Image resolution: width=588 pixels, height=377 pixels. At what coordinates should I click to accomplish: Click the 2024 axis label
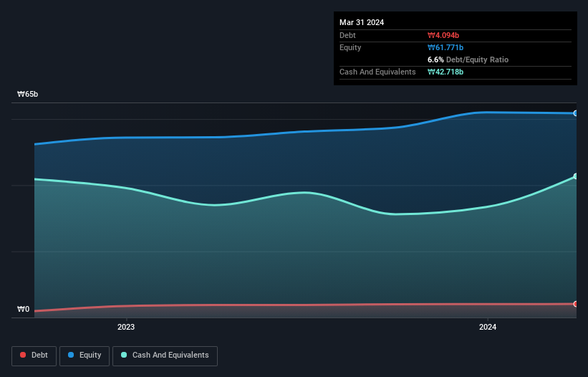pos(488,327)
